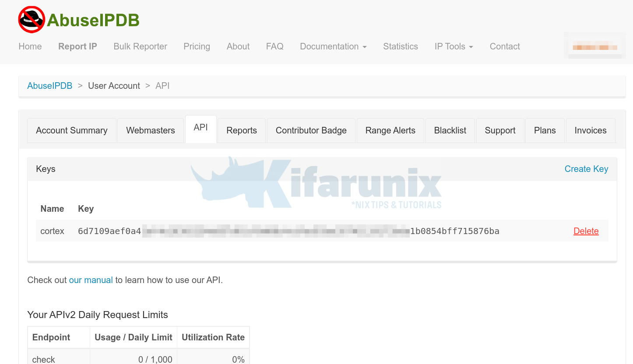Click the partially blurred API key value
This screenshot has height=364, width=633.
pos(288,231)
